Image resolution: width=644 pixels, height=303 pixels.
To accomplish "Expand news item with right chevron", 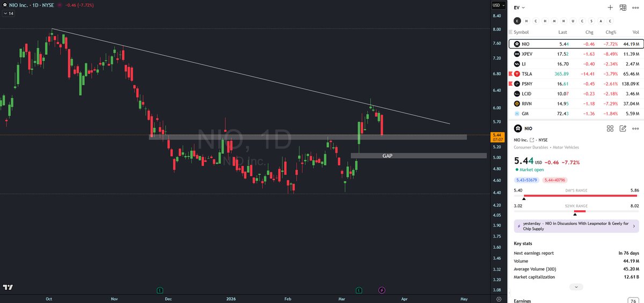I will click(634, 226).
